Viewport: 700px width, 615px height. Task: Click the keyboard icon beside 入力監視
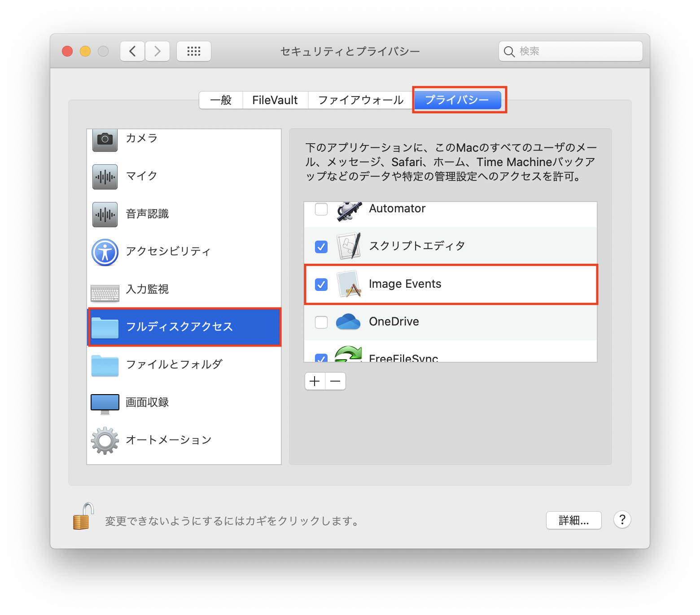pyautogui.click(x=105, y=293)
